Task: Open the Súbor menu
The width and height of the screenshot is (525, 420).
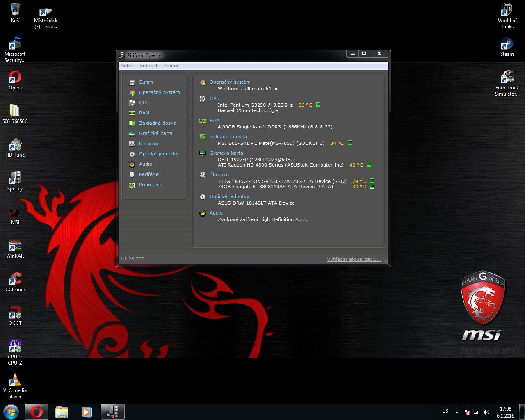Action: (x=128, y=66)
